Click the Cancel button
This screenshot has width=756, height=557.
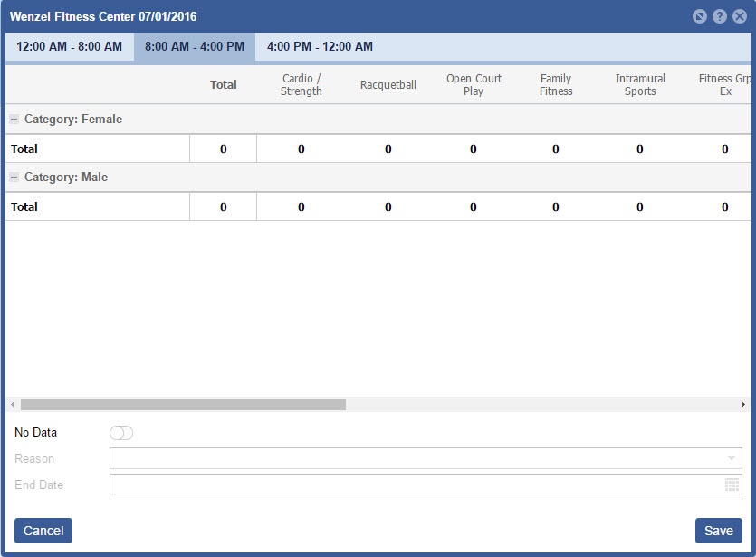43,531
